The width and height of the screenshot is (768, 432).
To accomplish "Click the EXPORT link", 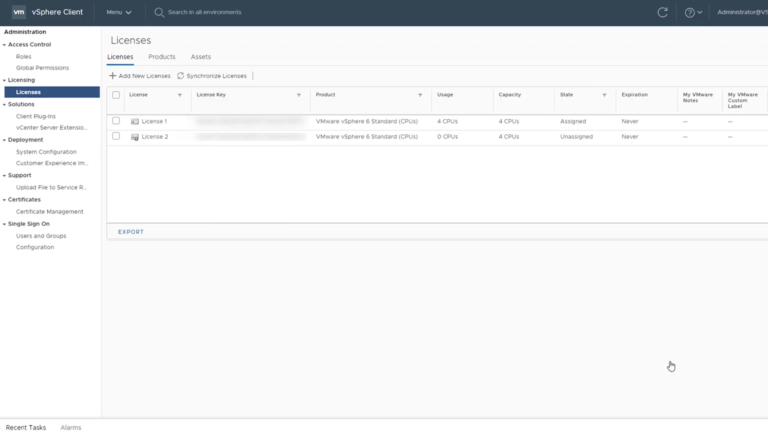I will tap(131, 232).
